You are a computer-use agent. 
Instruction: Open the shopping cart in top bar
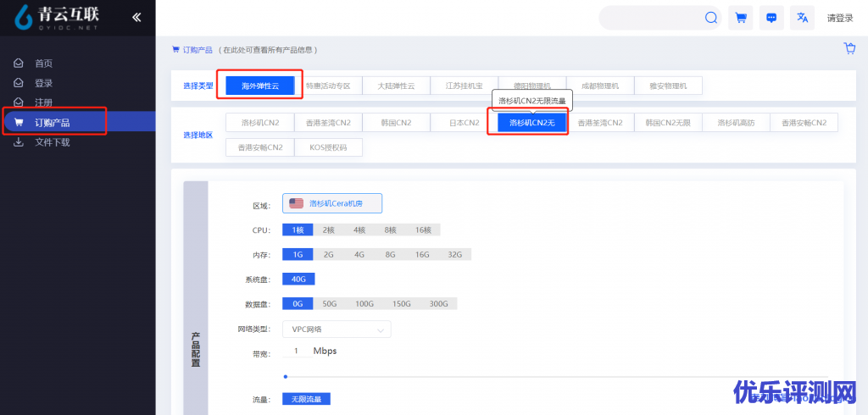click(741, 18)
